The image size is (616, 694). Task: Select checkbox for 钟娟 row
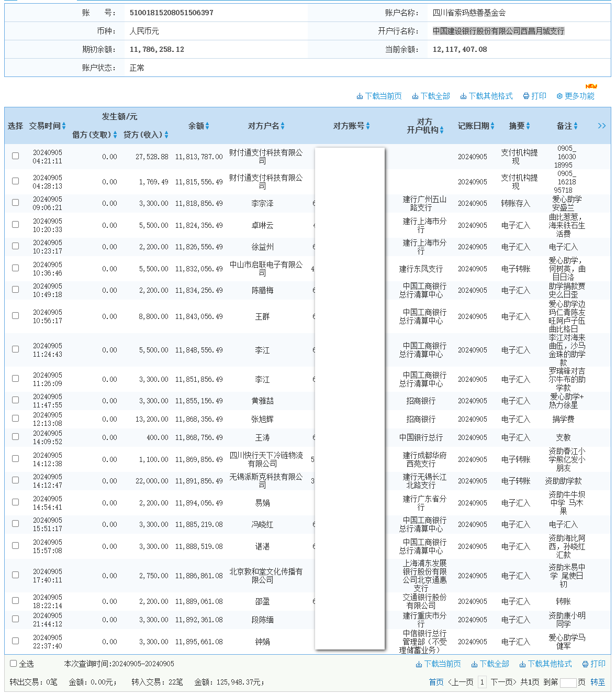(x=16, y=641)
